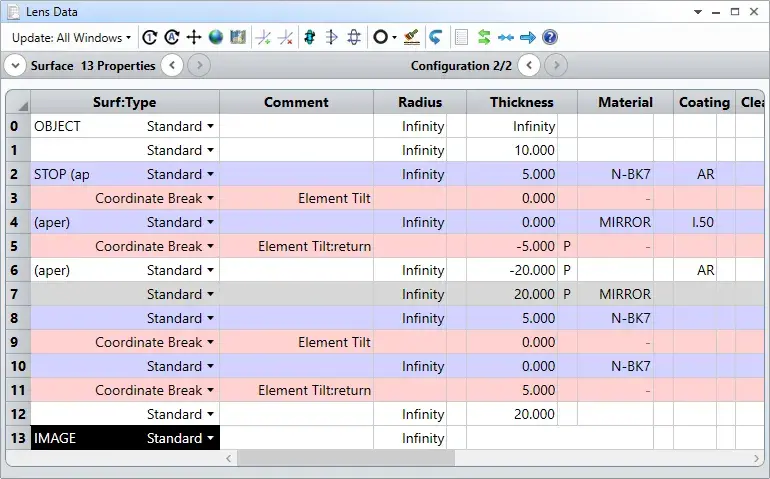Click the blue curved return arrow icon
Viewport: 770px width, 479px height.
[435, 37]
